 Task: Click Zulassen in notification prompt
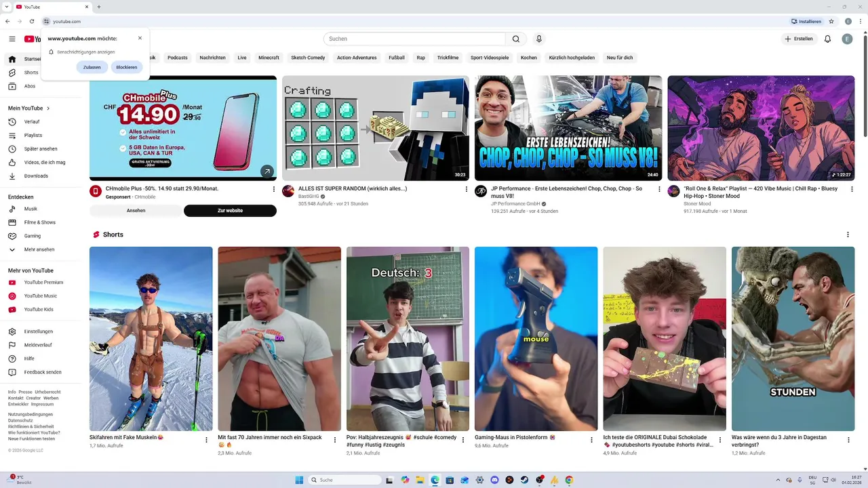pyautogui.click(x=92, y=67)
